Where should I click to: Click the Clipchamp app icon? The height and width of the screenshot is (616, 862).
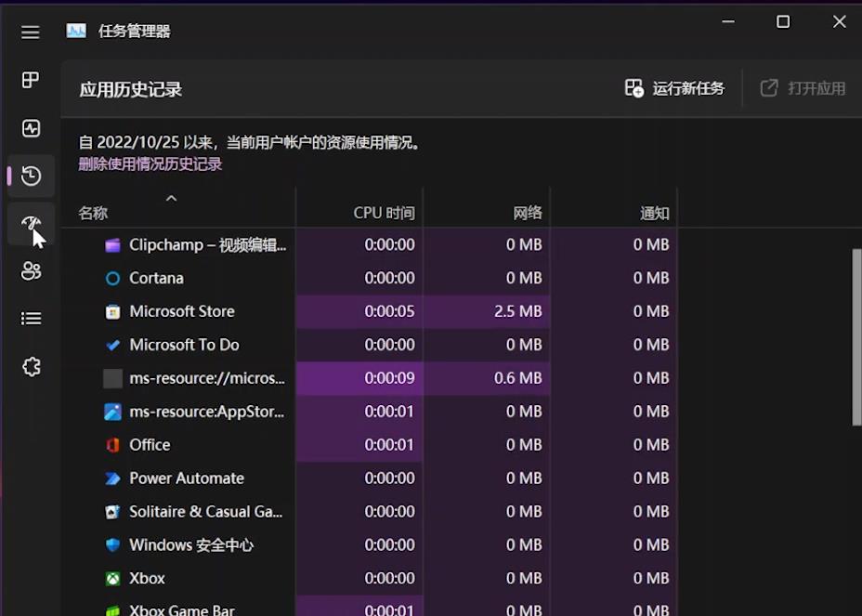(111, 244)
